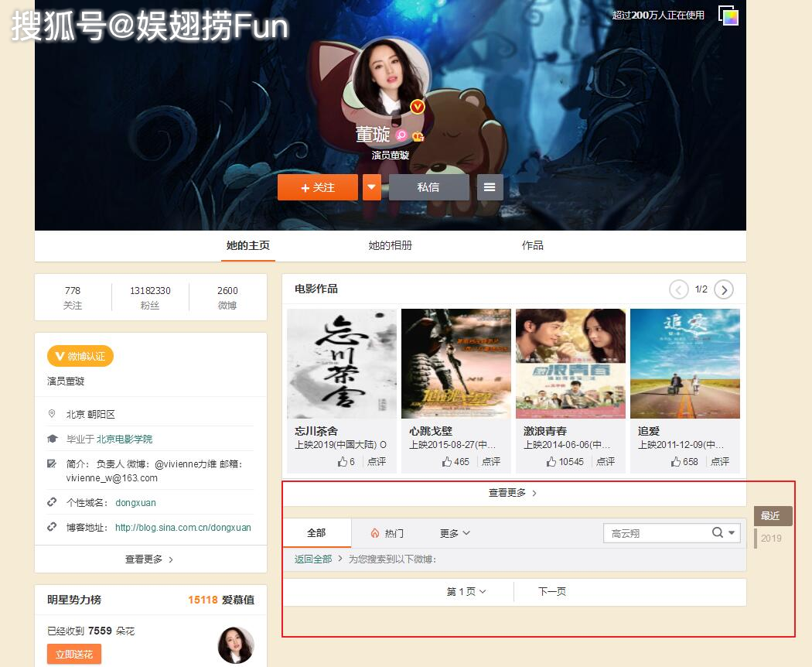Screen dimensions: 812x667
Task: Click the link icon beside 个性域名
Action: [52, 502]
